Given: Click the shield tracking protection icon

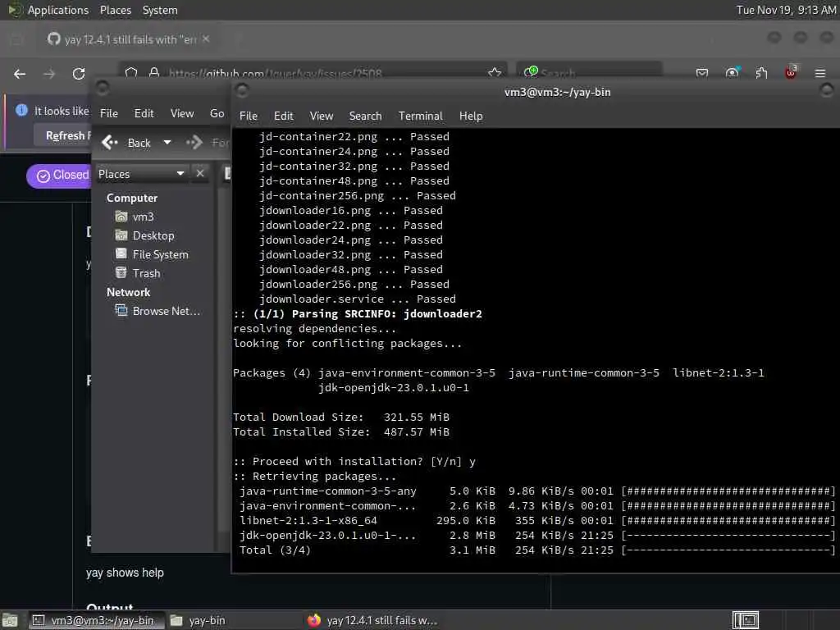Looking at the screenshot, I should (x=131, y=73).
